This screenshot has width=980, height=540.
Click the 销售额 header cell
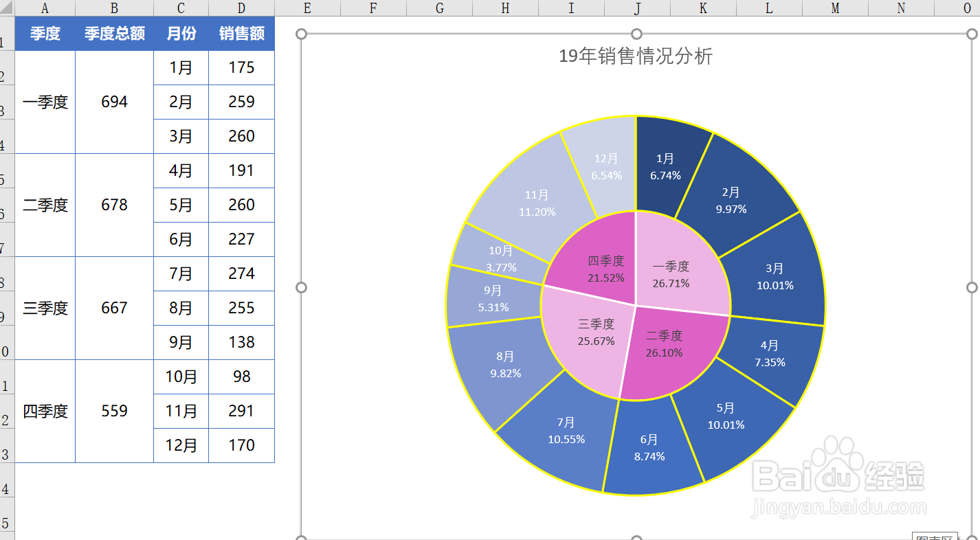pos(242,34)
